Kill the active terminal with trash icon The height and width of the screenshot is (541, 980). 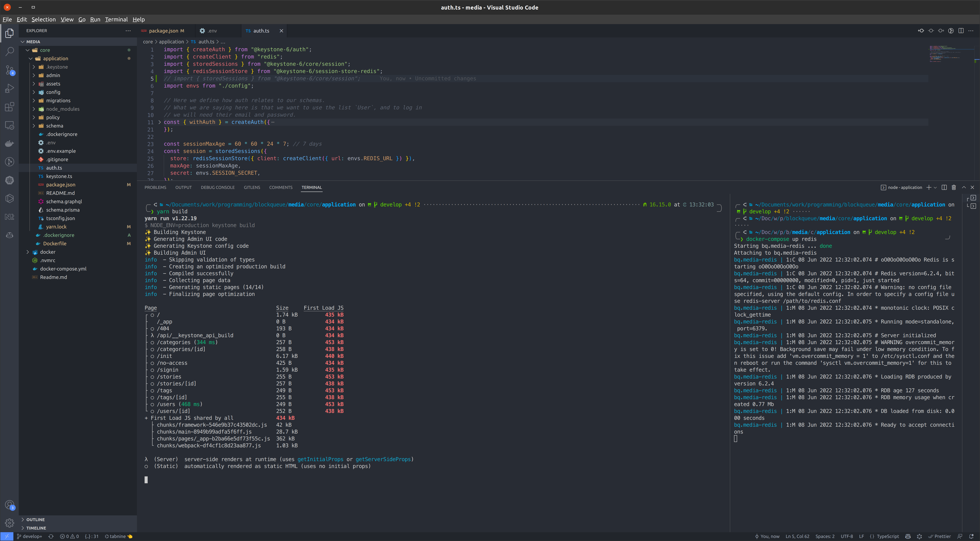954,187
